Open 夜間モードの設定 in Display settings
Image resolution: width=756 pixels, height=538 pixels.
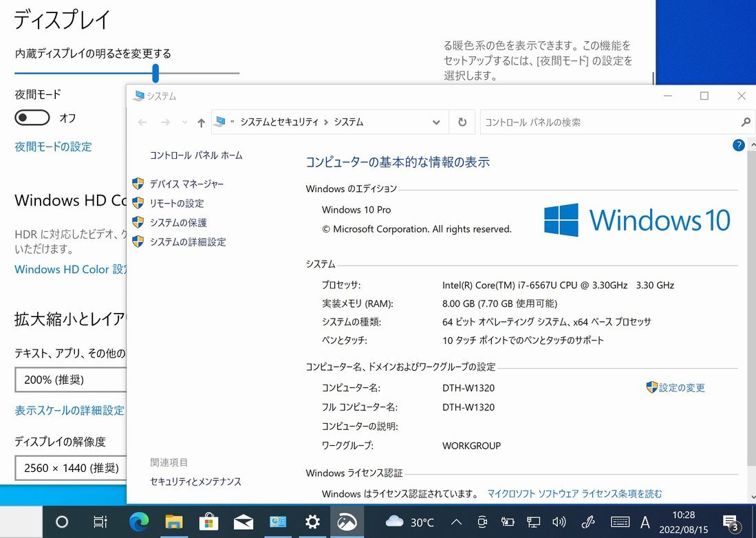point(53,147)
